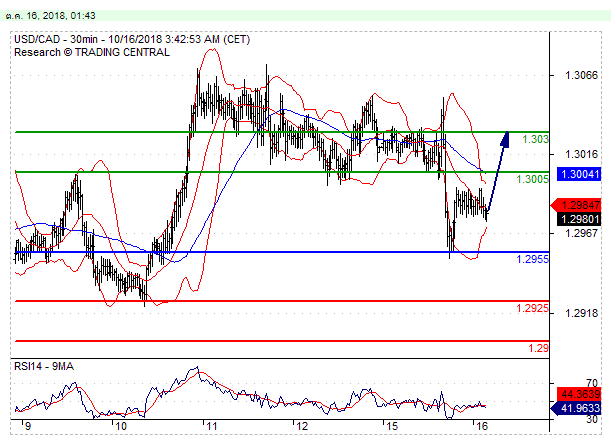Click the blue 1.2955 pivot label

532,259
